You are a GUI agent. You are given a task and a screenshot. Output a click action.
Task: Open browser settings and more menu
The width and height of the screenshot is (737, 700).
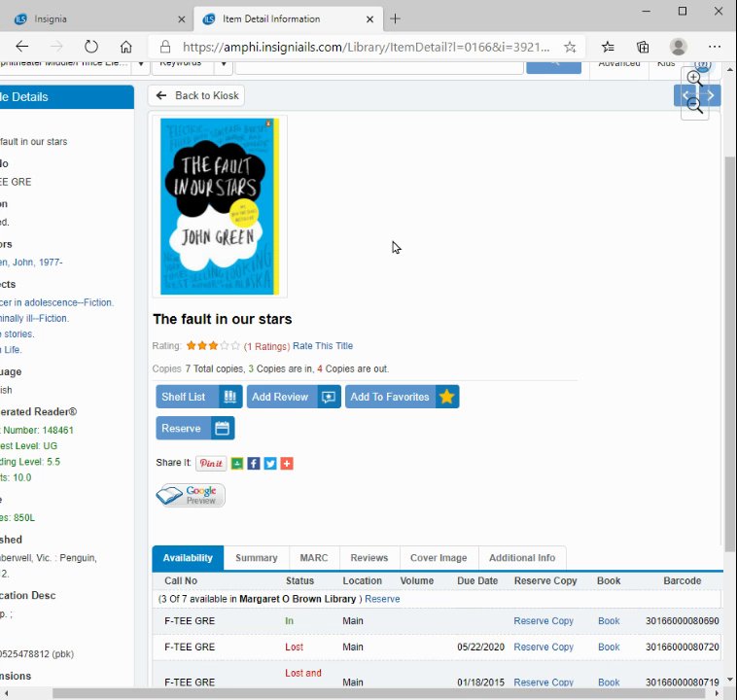(x=715, y=47)
